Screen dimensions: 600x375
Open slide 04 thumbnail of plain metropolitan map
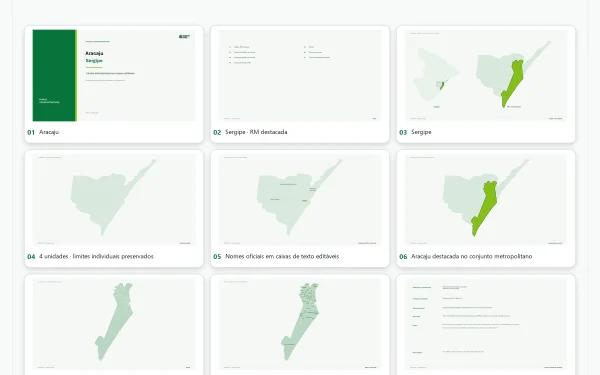pos(114,200)
